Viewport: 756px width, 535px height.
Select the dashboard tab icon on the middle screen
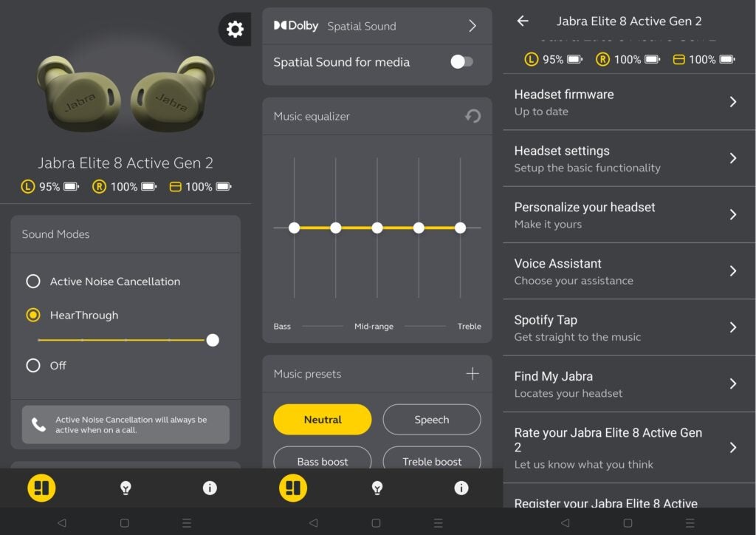(x=293, y=488)
